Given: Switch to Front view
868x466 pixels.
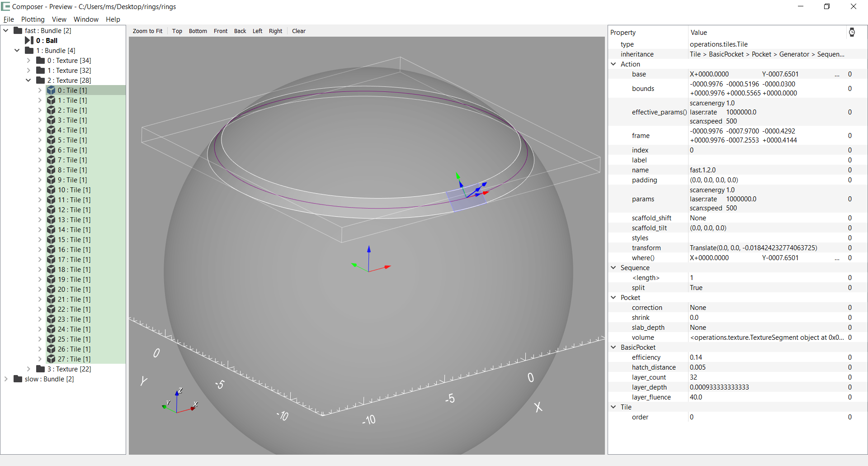Looking at the screenshot, I should pyautogui.click(x=221, y=31).
